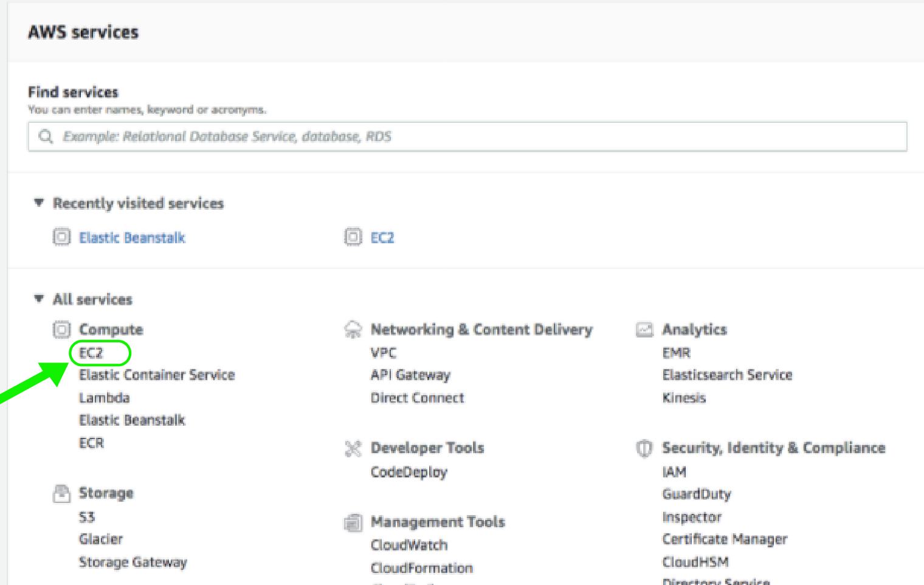
Task: Click the Security shield icon
Action: click(644, 448)
